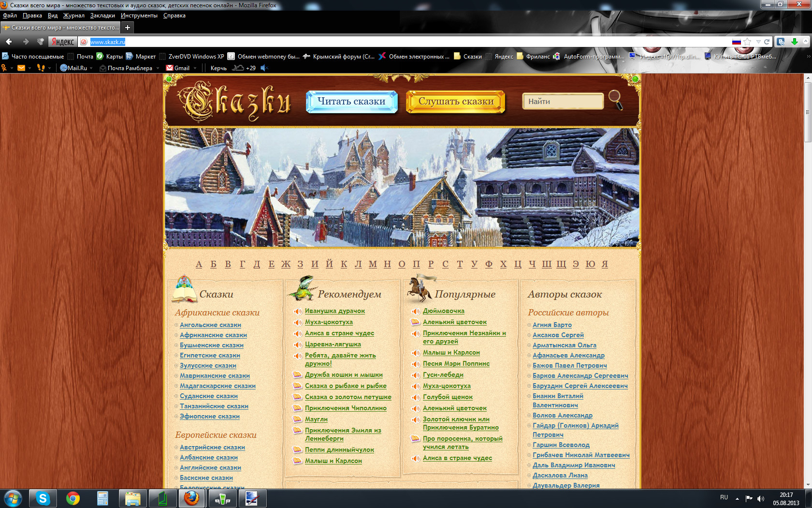Viewport: 812px width, 508px height.
Task: Launch Google Chrome from the taskbar
Action: pyautogui.click(x=73, y=498)
